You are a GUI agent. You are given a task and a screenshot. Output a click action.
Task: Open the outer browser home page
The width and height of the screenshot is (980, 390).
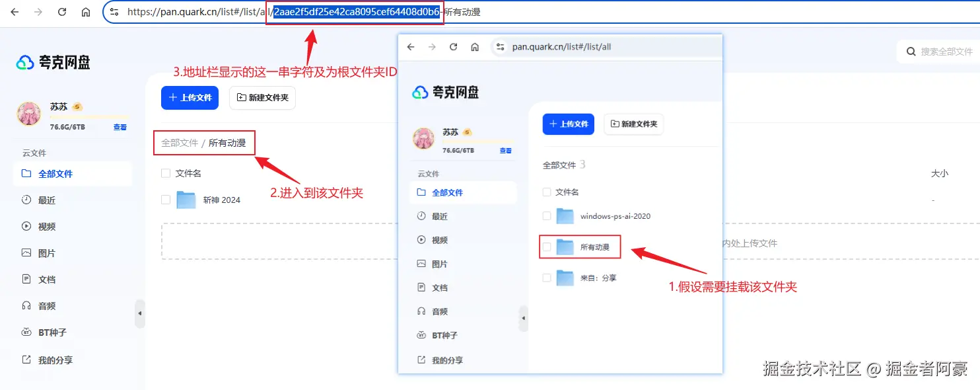(x=86, y=12)
